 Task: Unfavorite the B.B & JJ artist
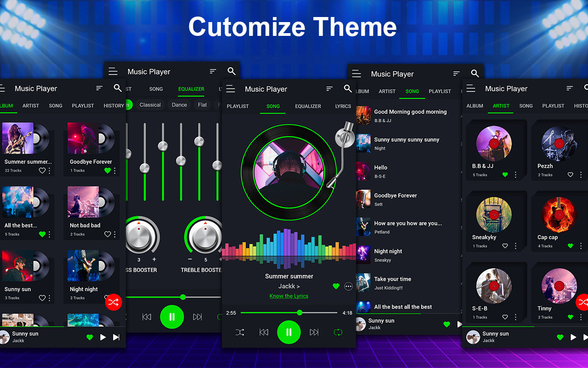(x=505, y=175)
